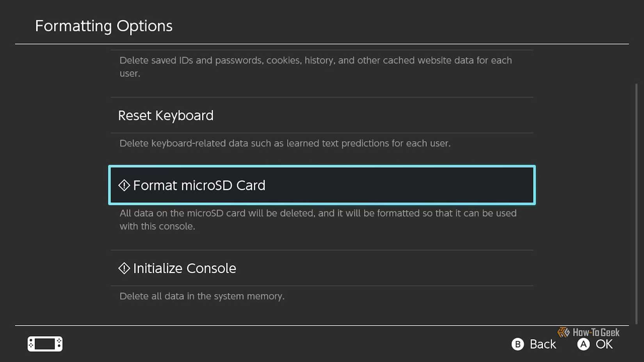The width and height of the screenshot is (644, 362).
Task: Click the warning icon beside Initialize Console
Action: 124,268
